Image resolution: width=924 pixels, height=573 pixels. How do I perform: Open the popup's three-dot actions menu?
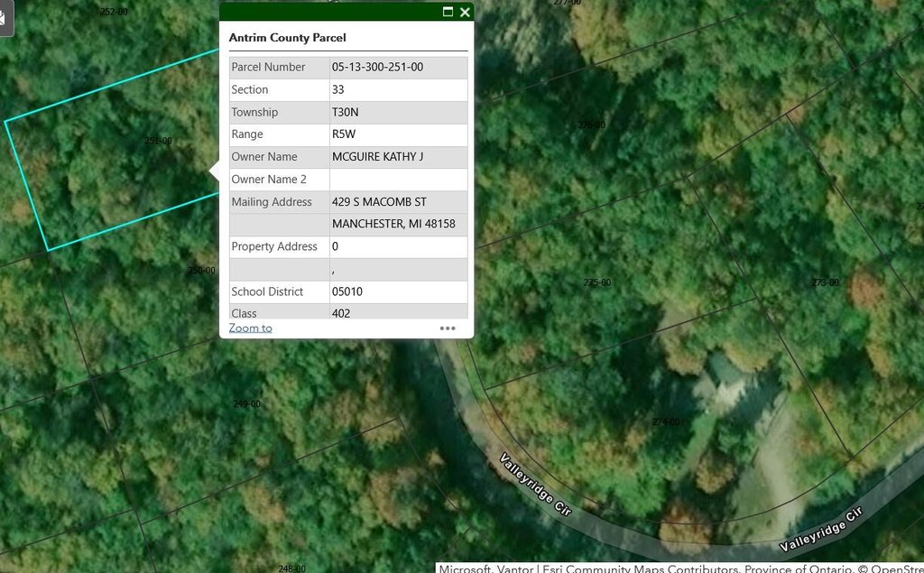[448, 328]
